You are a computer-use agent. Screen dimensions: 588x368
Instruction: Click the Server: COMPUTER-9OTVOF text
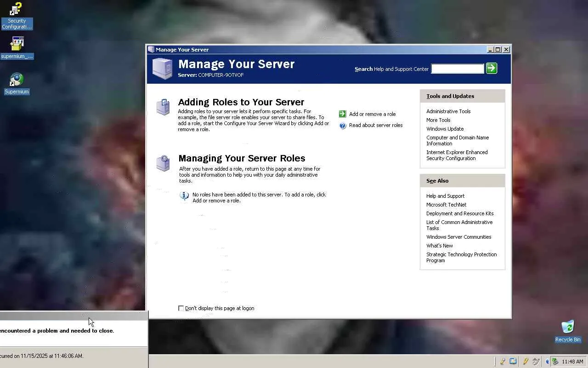(211, 75)
